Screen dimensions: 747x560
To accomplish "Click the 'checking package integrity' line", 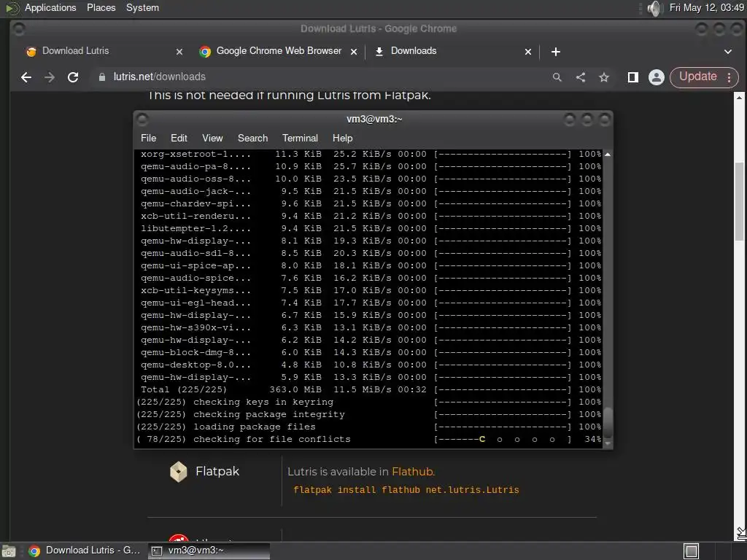I will 369,414.
